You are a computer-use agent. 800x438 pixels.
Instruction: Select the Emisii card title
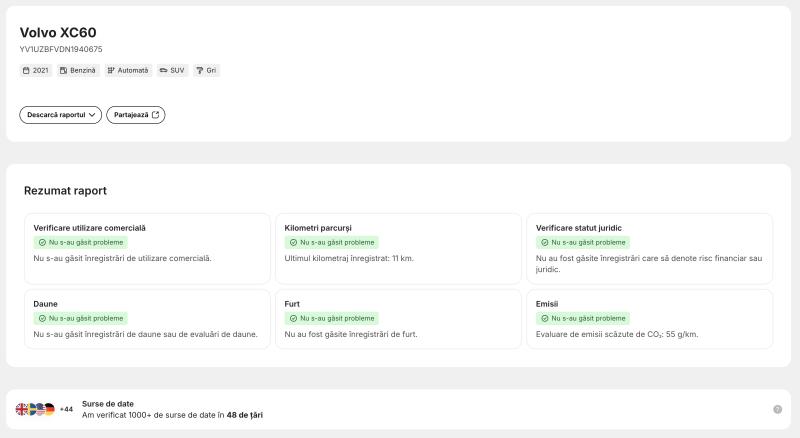(546, 304)
